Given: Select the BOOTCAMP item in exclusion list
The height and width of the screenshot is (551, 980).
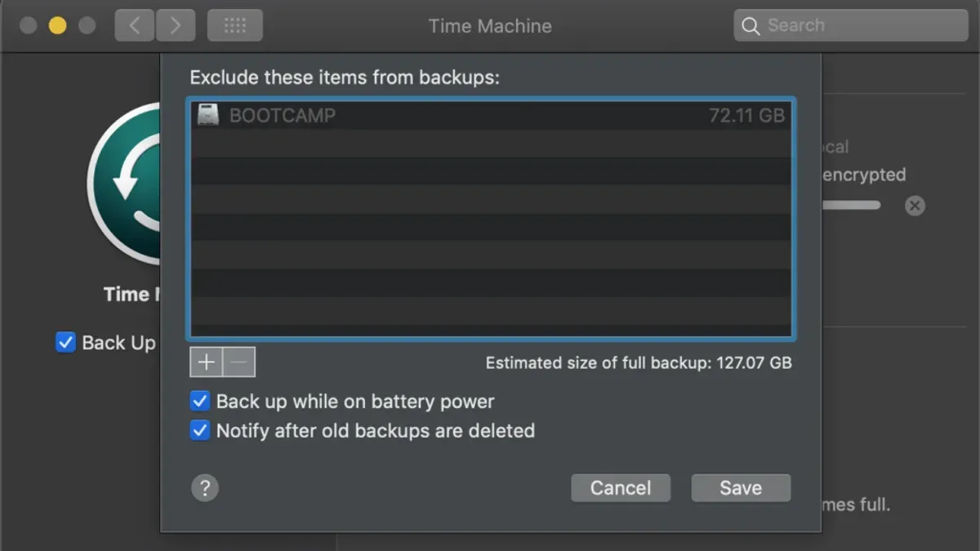Looking at the screenshot, I should coord(491,115).
